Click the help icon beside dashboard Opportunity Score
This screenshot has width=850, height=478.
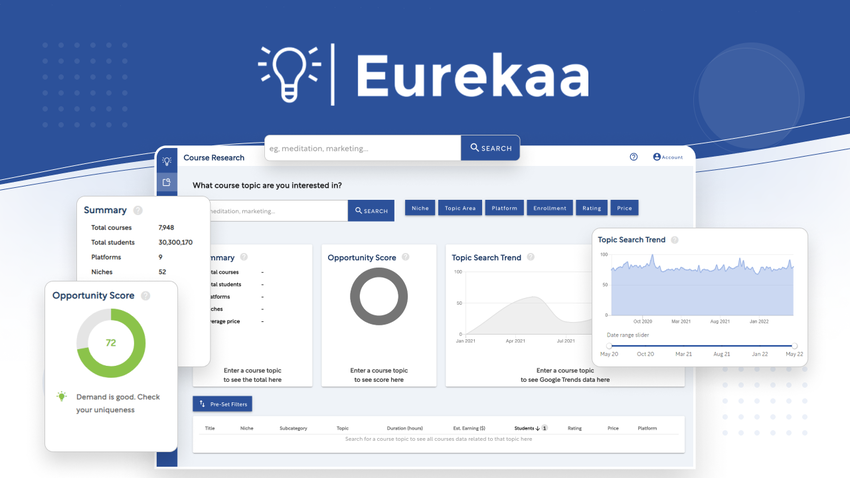405,257
